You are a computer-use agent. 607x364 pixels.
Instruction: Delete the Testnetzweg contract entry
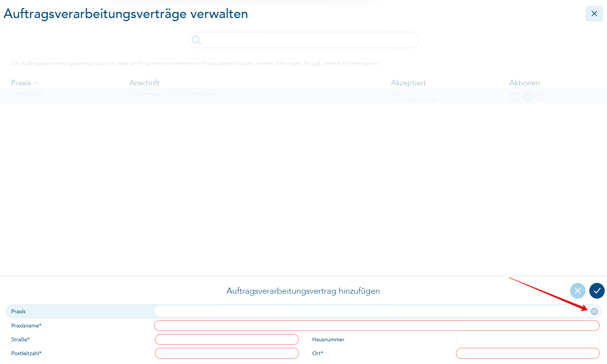[x=540, y=96]
